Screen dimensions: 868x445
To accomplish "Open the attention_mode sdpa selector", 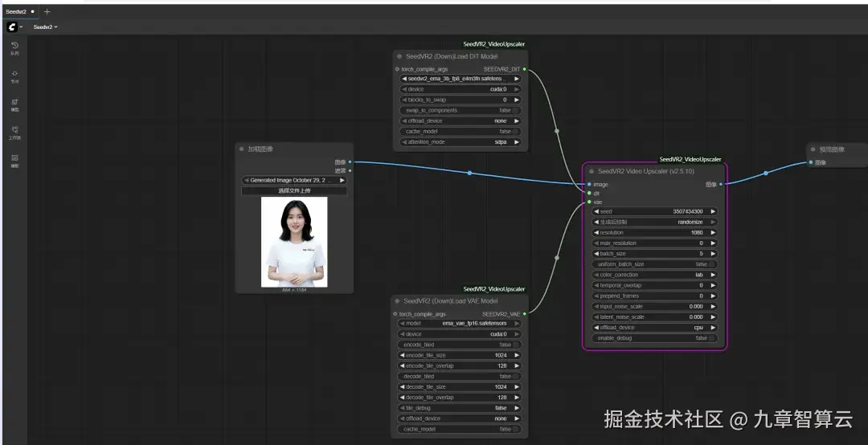I will tap(460, 141).
